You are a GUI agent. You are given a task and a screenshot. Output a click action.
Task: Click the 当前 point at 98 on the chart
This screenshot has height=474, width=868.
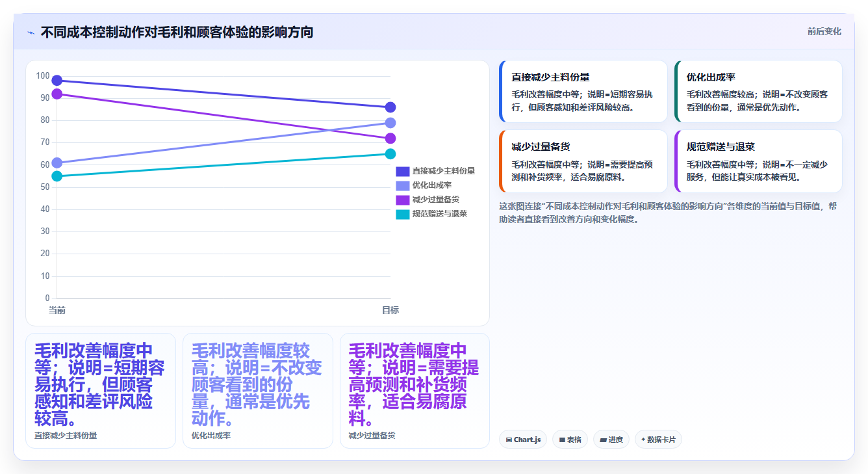click(x=57, y=81)
